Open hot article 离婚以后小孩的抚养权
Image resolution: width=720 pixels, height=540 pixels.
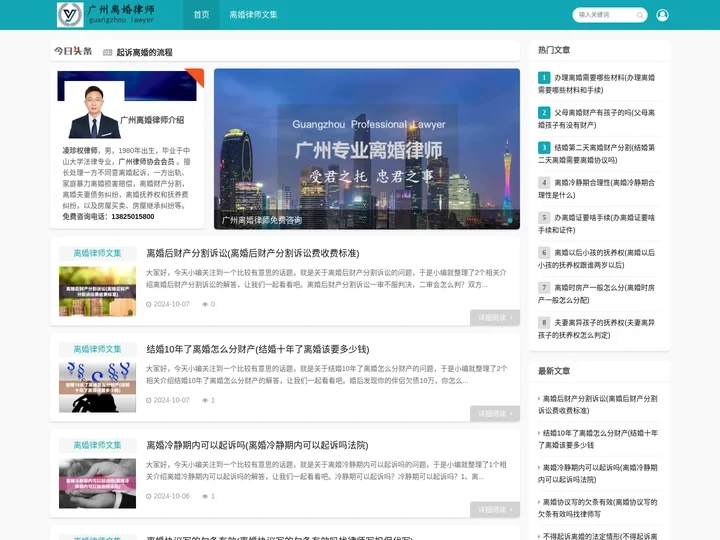[597, 259]
